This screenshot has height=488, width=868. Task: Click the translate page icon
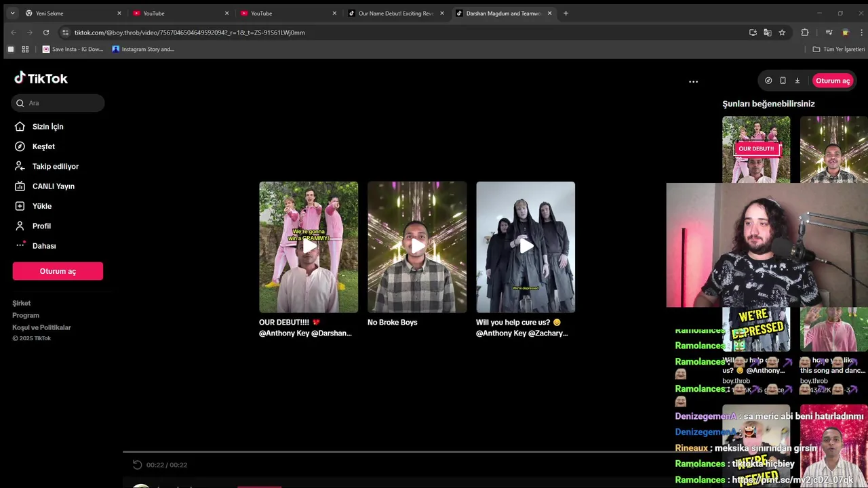768,33
